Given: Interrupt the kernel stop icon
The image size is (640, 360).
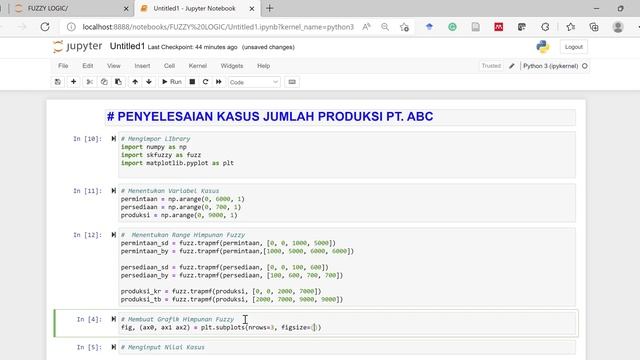Looking at the screenshot, I should (x=192, y=82).
